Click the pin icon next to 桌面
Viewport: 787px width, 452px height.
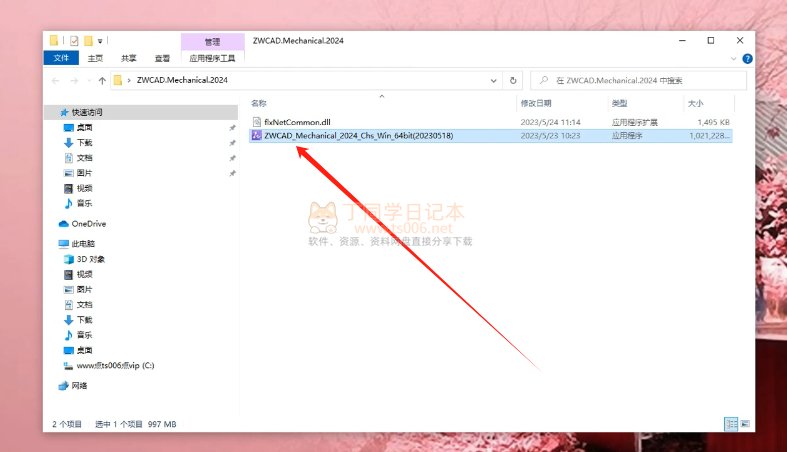point(232,128)
